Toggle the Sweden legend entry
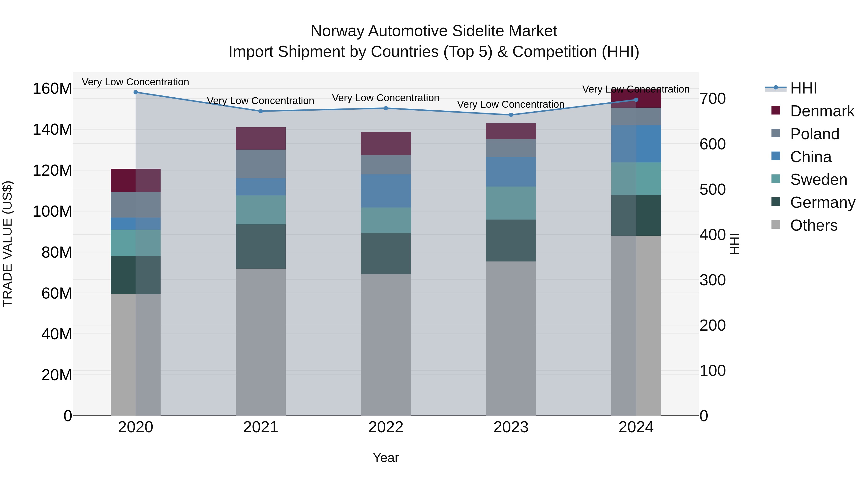868x488 pixels. click(x=809, y=180)
